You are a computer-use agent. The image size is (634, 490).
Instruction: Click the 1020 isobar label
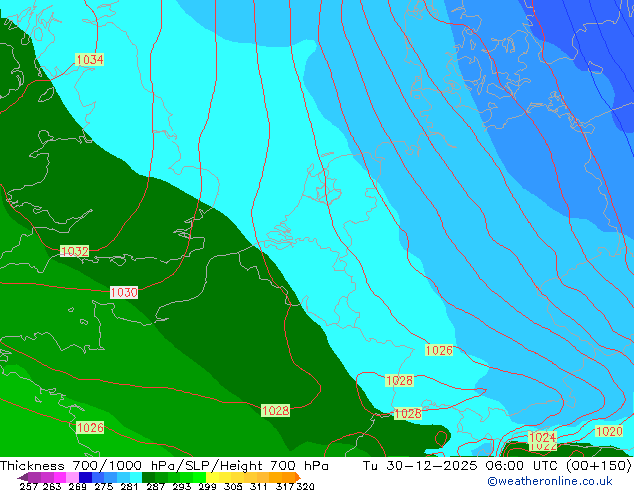[609, 431]
